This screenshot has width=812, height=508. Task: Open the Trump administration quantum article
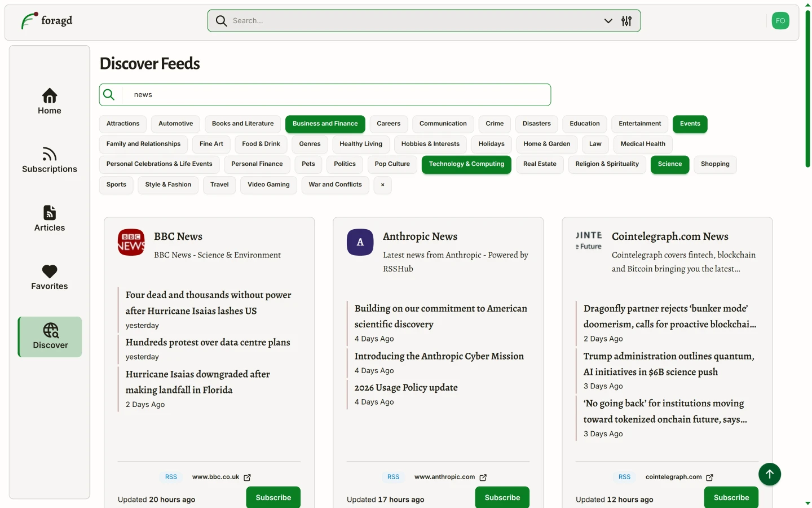point(669,364)
